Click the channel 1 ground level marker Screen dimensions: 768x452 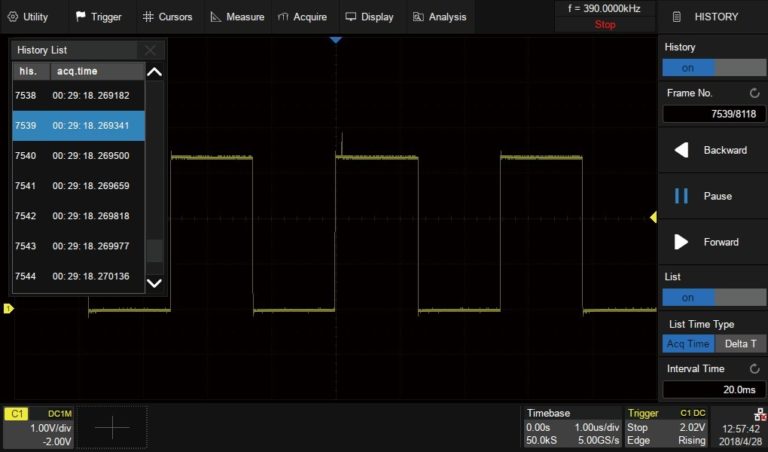point(8,309)
